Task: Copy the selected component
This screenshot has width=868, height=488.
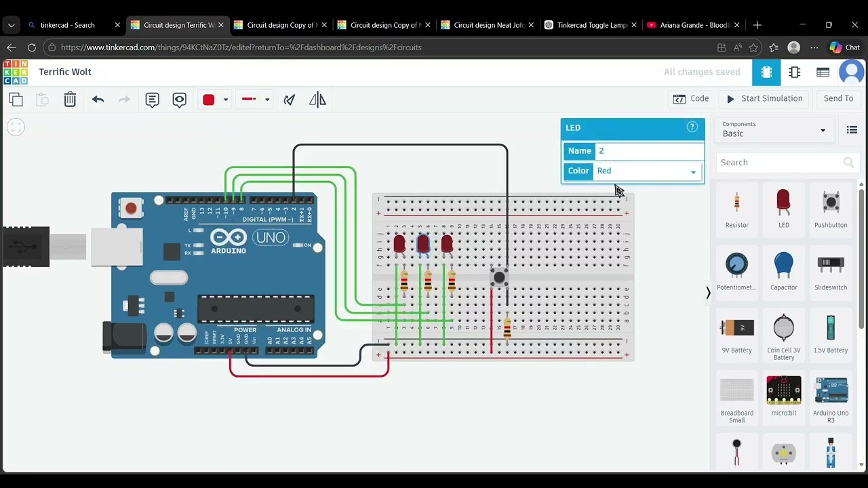Action: [16, 100]
